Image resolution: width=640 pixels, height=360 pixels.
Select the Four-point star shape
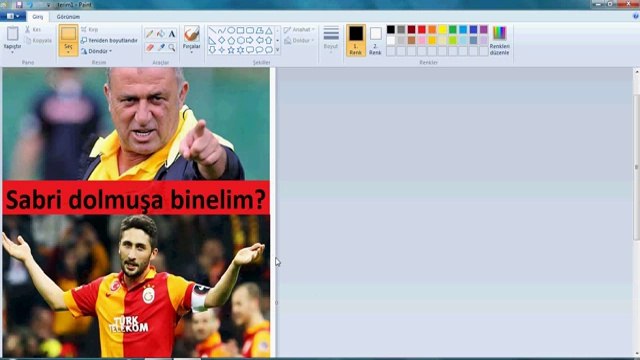[221, 50]
